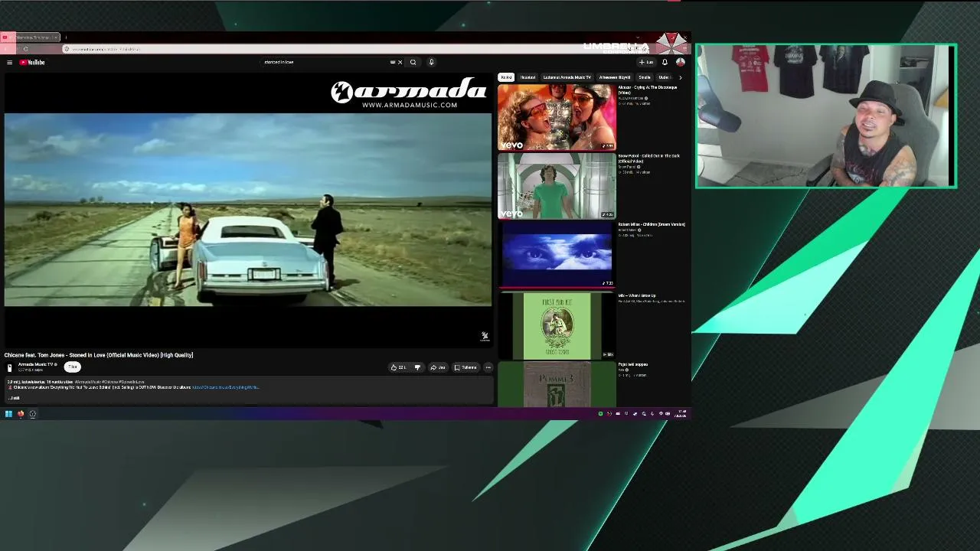This screenshot has height=551, width=980.
Task: Clear the YouTube search query
Action: click(x=400, y=63)
